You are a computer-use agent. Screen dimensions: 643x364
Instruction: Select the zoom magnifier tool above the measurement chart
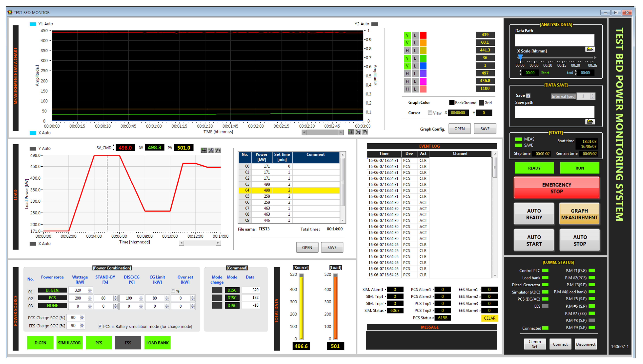(358, 132)
